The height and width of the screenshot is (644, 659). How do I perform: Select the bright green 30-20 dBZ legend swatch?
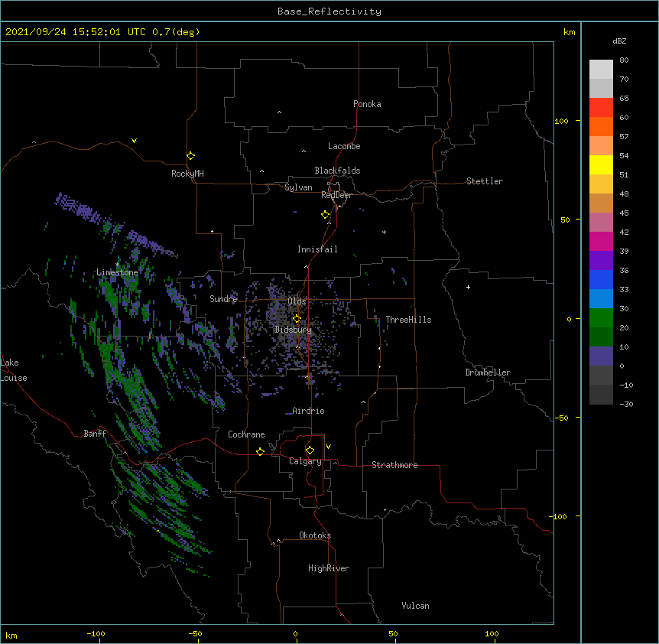click(601, 318)
